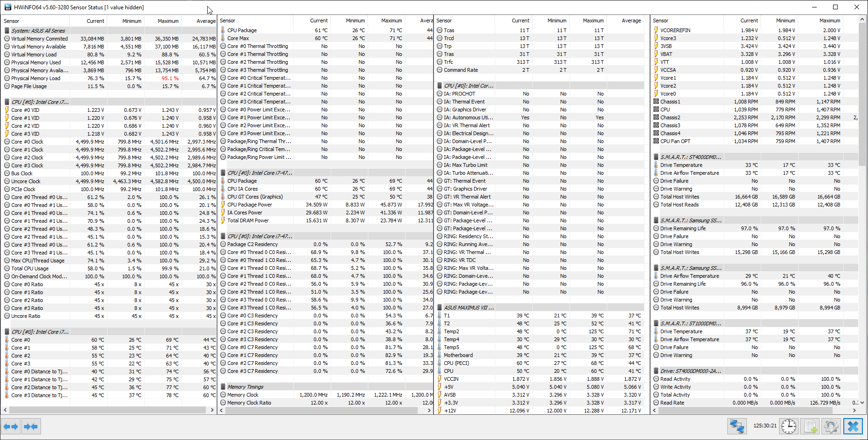The image size is (868, 440).
Task: Open the remote network monitoring button
Action: pos(737,426)
